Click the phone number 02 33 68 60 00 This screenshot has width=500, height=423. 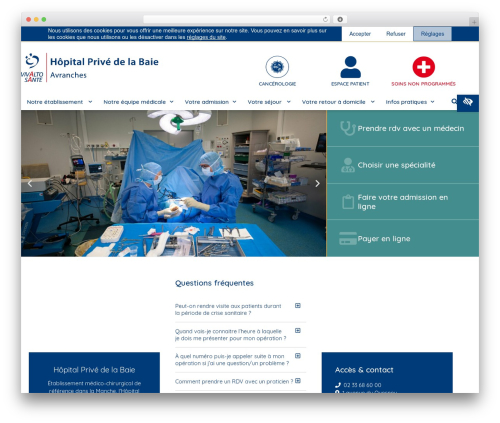(x=362, y=385)
